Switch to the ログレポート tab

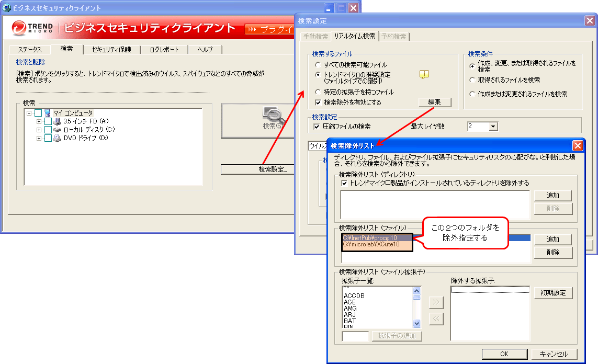coord(164,50)
